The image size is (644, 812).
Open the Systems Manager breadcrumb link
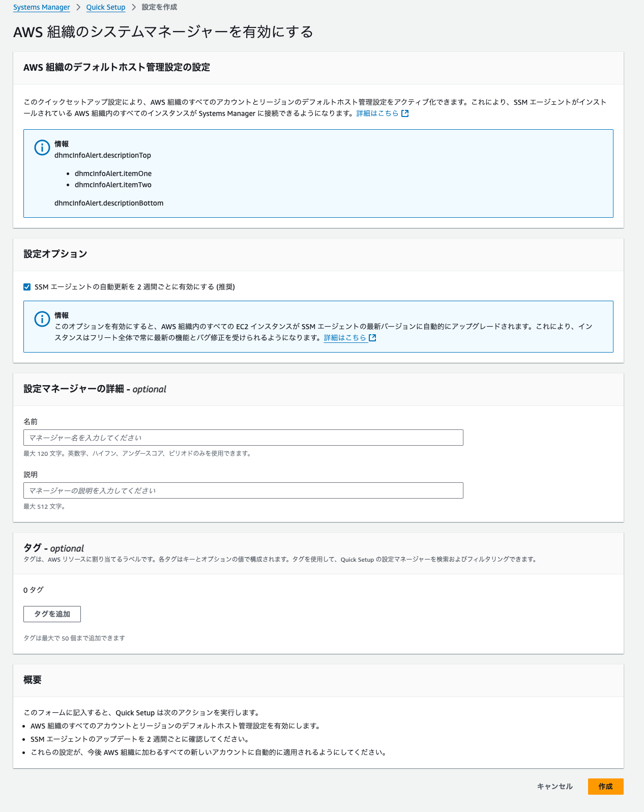(41, 7)
